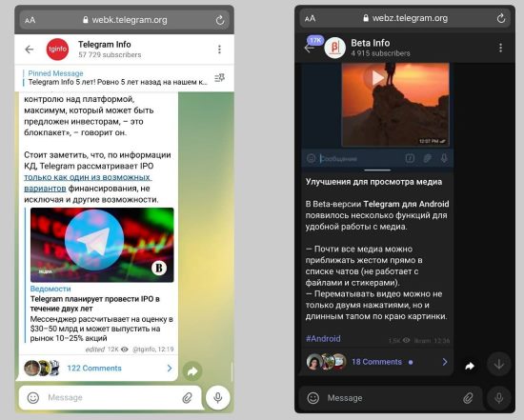The height and width of the screenshot is (420, 524).
Task: Go back from the Beta Info chat
Action: tap(310, 49)
